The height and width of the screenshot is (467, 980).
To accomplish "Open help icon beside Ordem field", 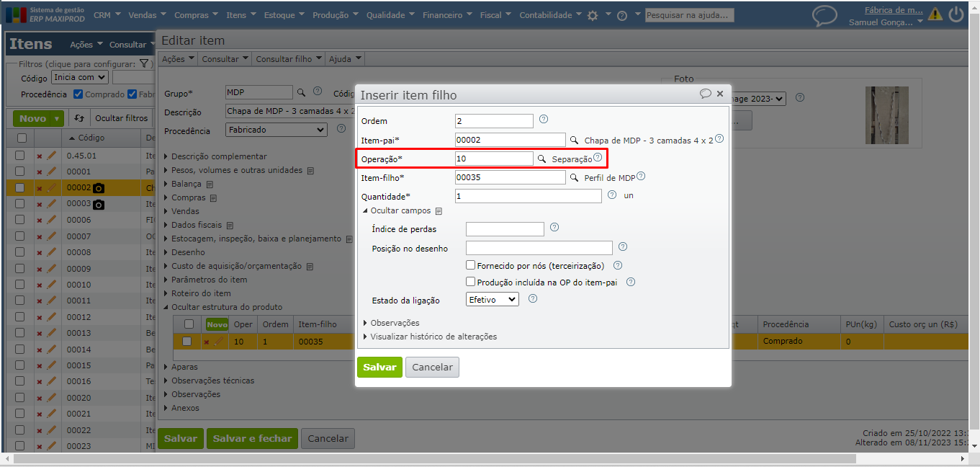I will [x=544, y=120].
